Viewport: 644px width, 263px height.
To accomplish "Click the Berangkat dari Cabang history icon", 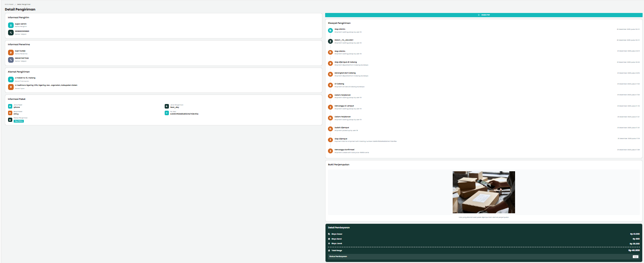I will (330, 74).
